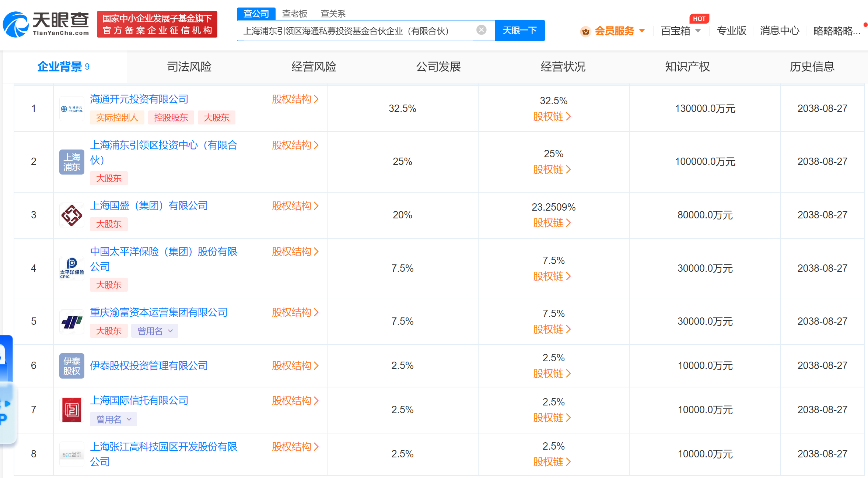Image resolution: width=868 pixels, height=478 pixels.
Task: Open 中国太平洋保险（集团）股份有限公司 page
Action: (x=164, y=259)
